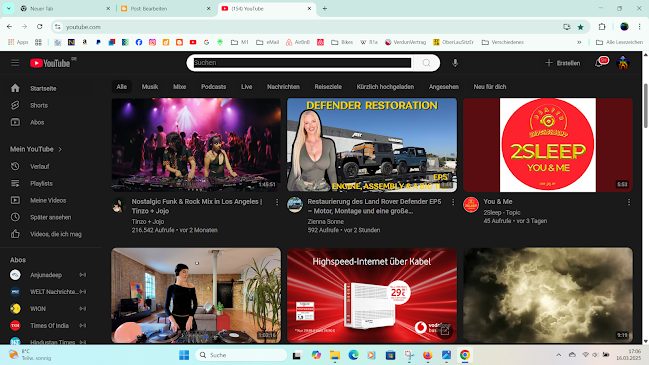Image resolution: width=649 pixels, height=365 pixels.
Task: Select the Mixe filter chip
Action: (180, 86)
